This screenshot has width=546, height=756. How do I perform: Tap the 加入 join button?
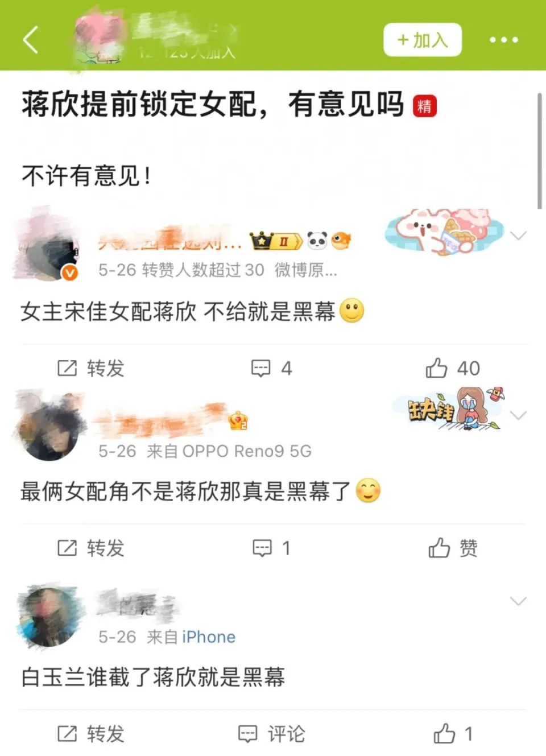[422, 40]
